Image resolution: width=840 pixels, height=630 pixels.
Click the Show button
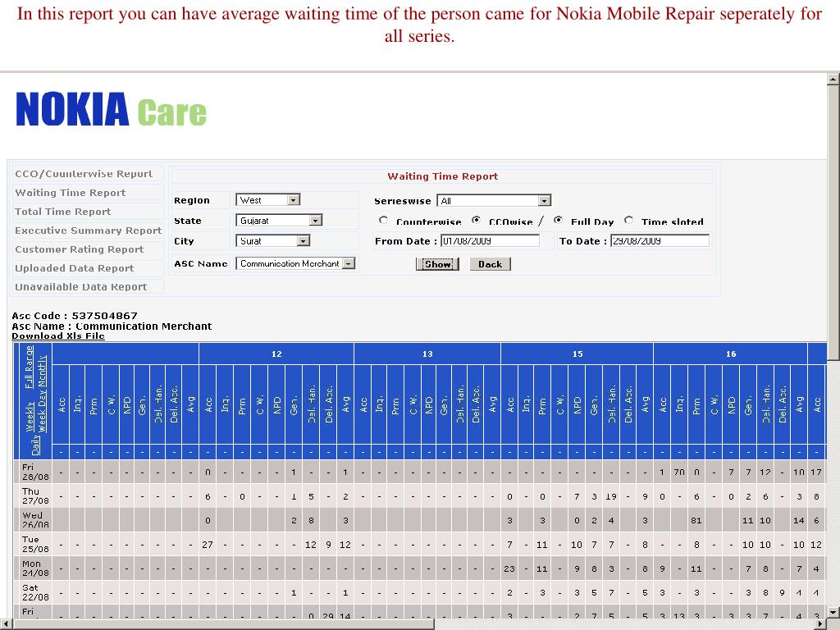click(438, 264)
